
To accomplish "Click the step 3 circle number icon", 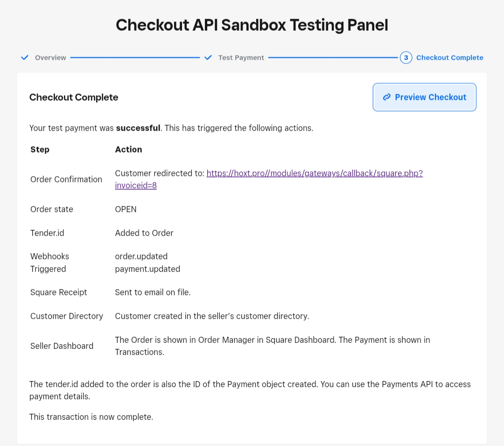I will [x=406, y=58].
